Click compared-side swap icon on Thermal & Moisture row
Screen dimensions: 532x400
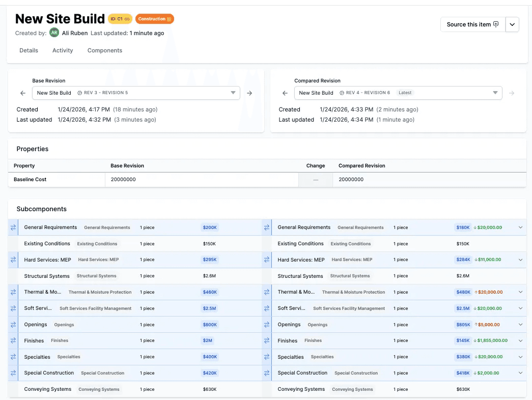[267, 292]
